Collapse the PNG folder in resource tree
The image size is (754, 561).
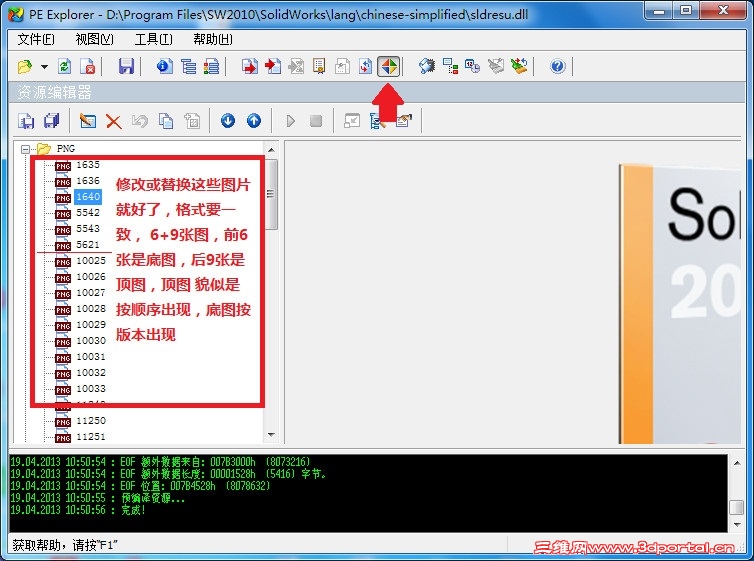(x=25, y=149)
